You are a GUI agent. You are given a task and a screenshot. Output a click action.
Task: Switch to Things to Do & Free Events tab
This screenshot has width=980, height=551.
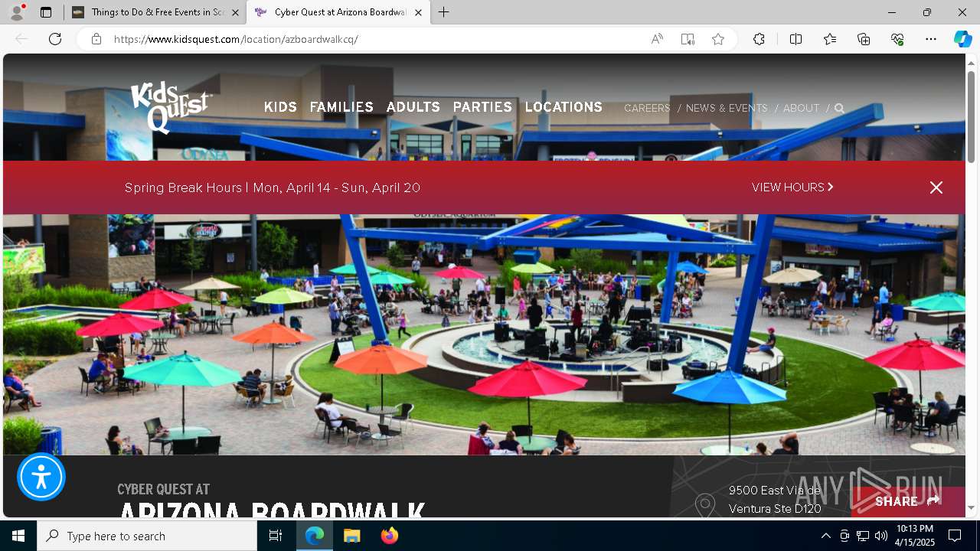point(155,12)
